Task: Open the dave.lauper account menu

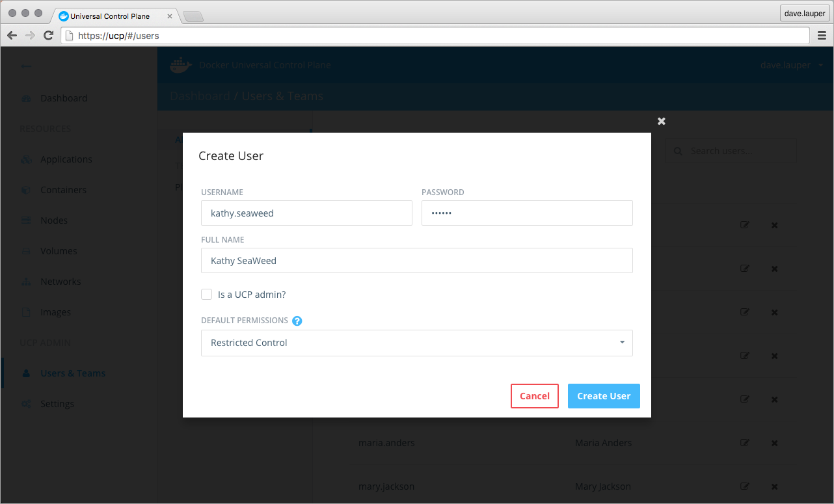Action: point(792,65)
